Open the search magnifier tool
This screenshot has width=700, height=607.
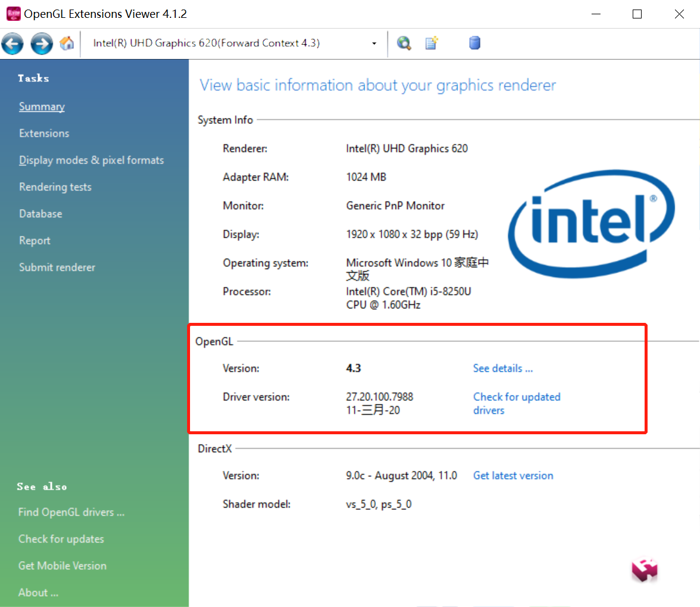click(x=404, y=43)
